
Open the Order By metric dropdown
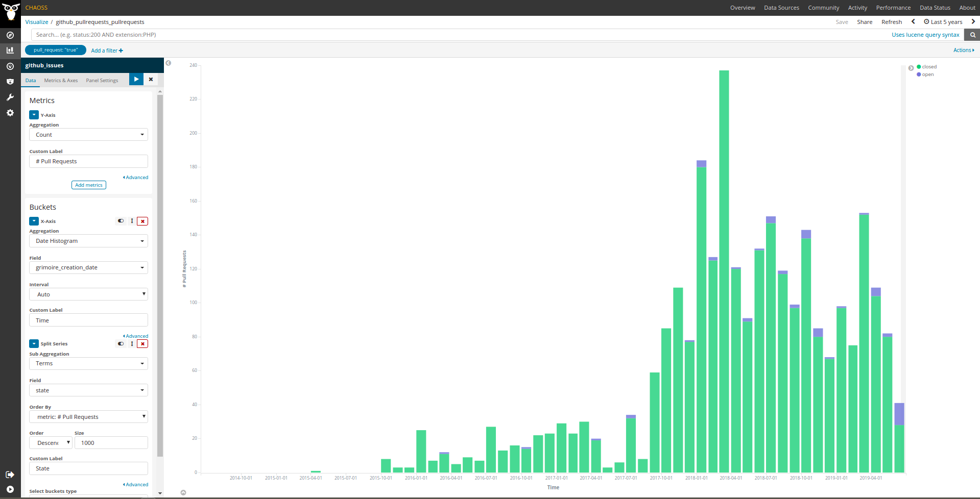[x=88, y=417]
